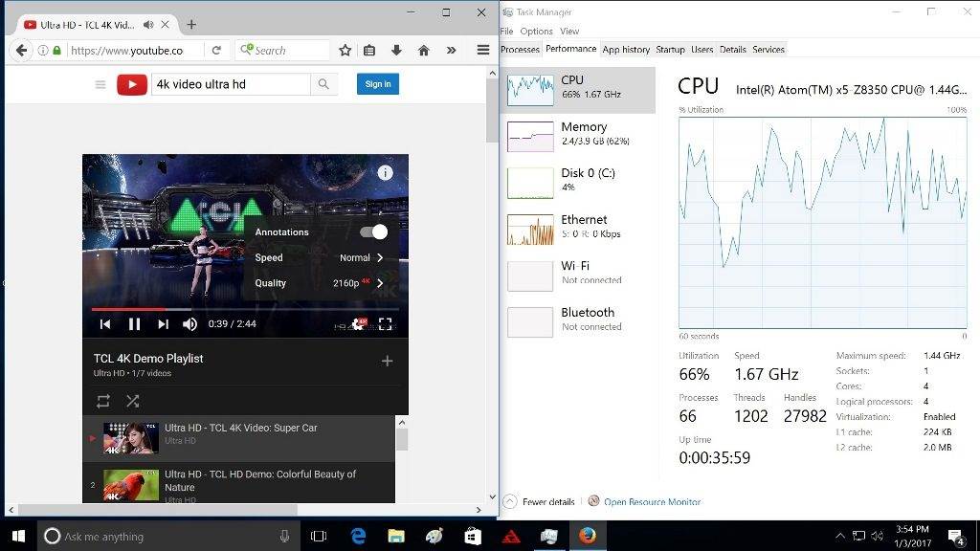This screenshot has height=551, width=980.
Task: Skip to next video in player
Action: coord(163,324)
